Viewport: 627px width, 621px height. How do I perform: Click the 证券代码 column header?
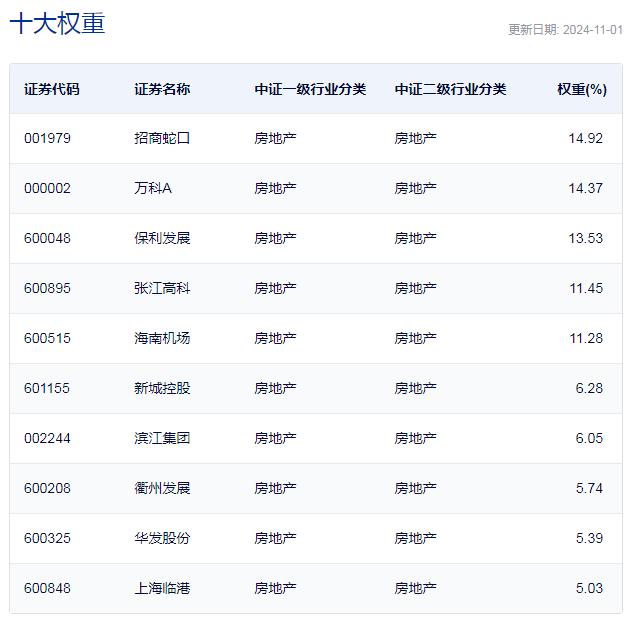tap(52, 89)
